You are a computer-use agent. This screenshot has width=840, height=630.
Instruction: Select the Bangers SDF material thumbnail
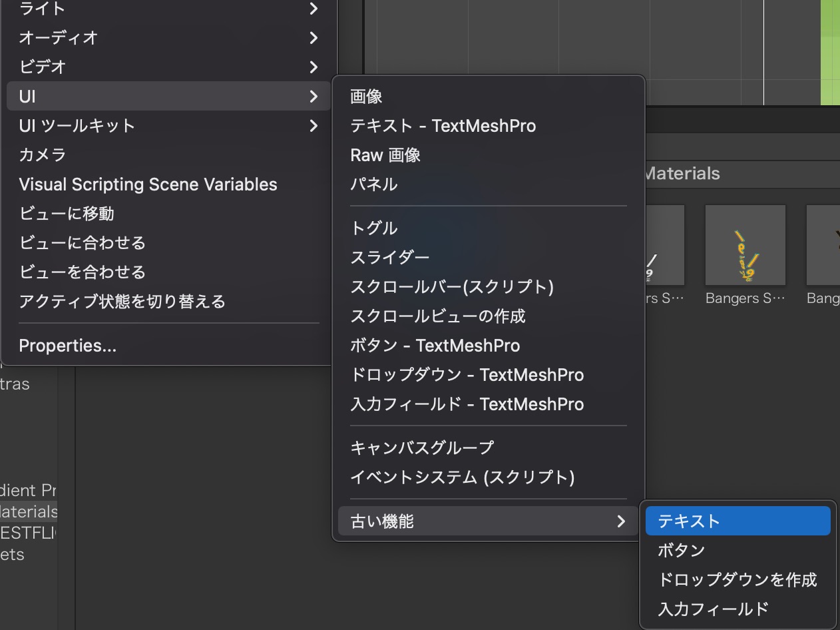745,246
